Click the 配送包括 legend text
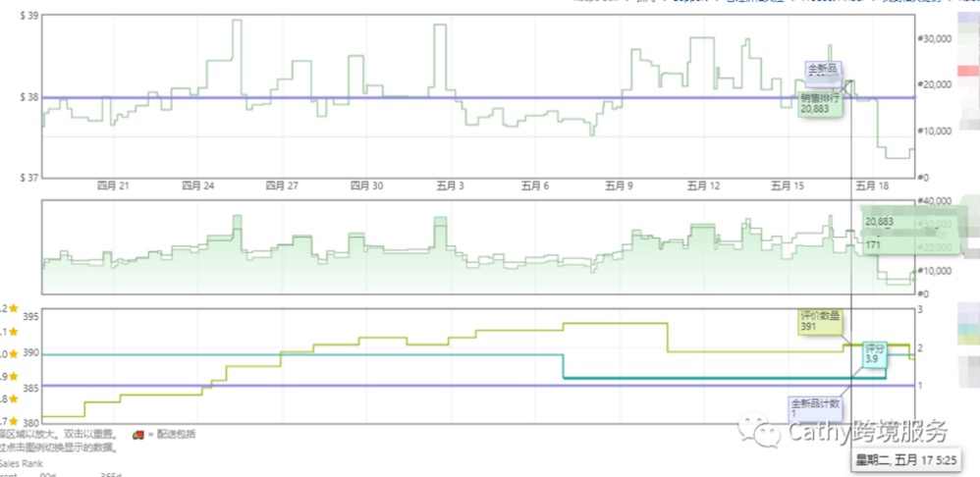This screenshot has height=477, width=980. (176, 435)
